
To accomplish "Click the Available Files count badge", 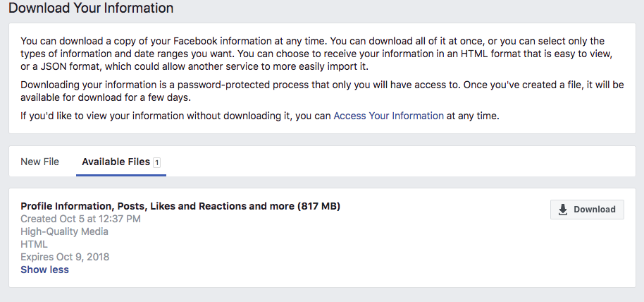I will point(156,162).
